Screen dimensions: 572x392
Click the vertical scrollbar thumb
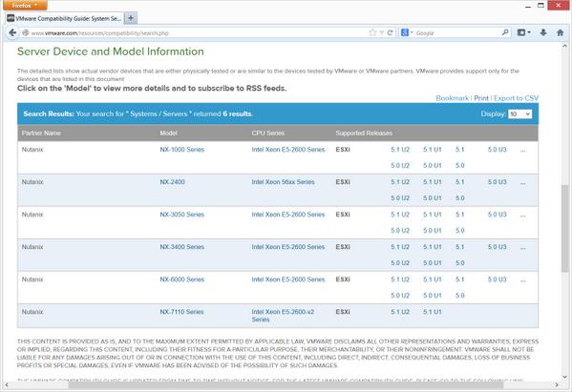564,228
